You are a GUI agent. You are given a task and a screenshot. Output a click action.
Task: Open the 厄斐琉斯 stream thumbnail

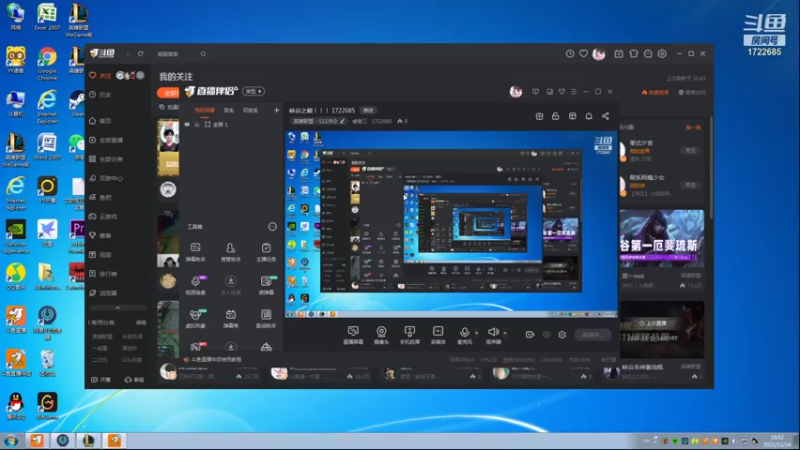tap(662, 238)
